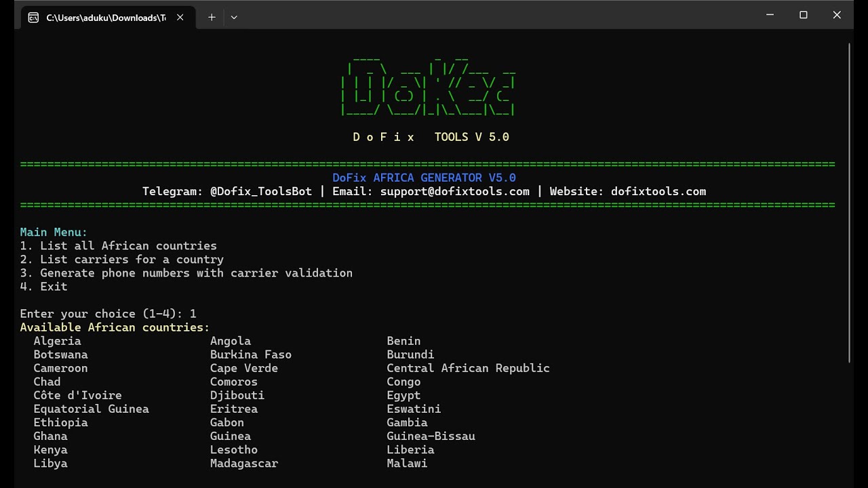Click Cameroon in the country list
868x488 pixels.
point(60,368)
